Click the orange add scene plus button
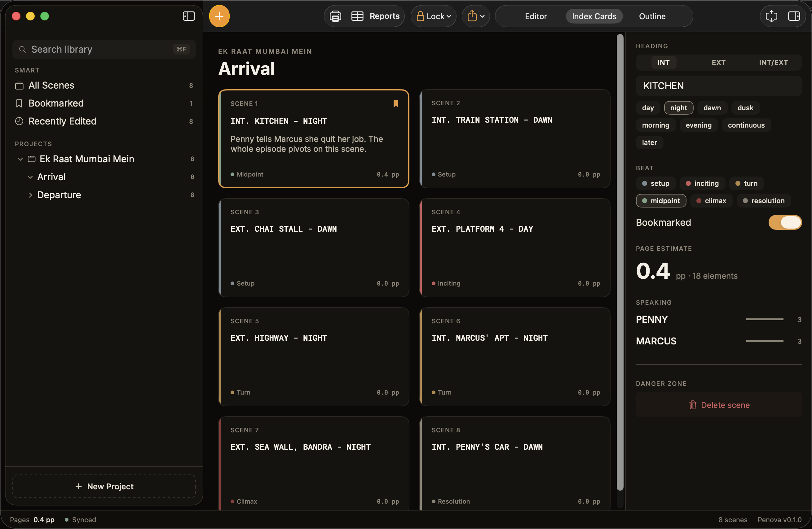The width and height of the screenshot is (812, 529). pos(219,16)
